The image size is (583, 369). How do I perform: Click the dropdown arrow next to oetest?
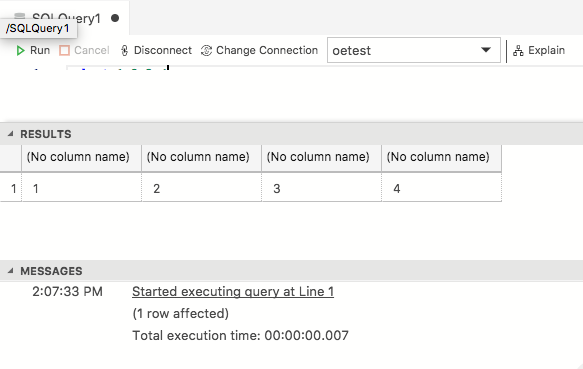click(x=486, y=50)
